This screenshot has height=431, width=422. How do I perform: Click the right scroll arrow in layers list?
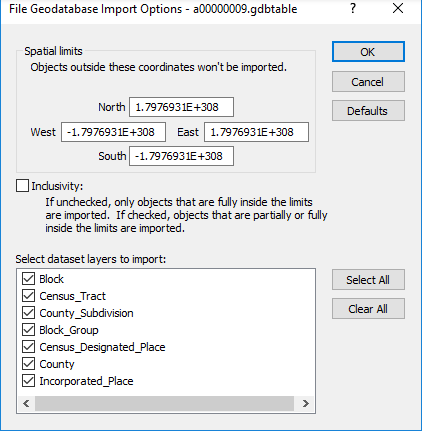[305, 404]
